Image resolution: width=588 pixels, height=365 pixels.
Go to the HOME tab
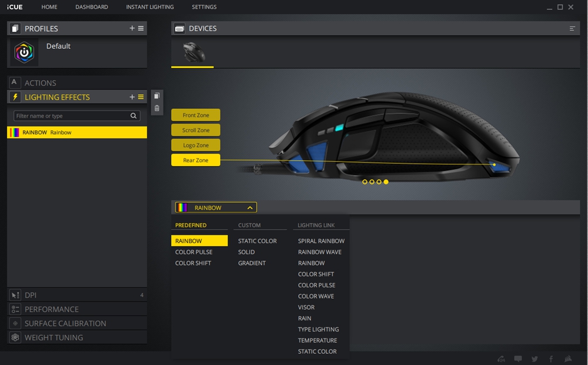[x=49, y=6]
